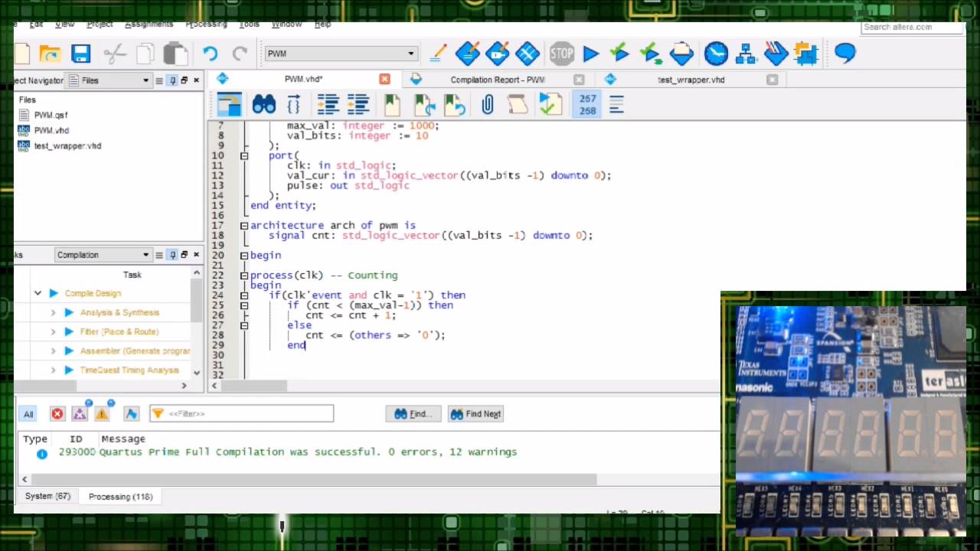Open the Tasks Compilation dropdown
Screen dimensions: 980x551
point(103,255)
